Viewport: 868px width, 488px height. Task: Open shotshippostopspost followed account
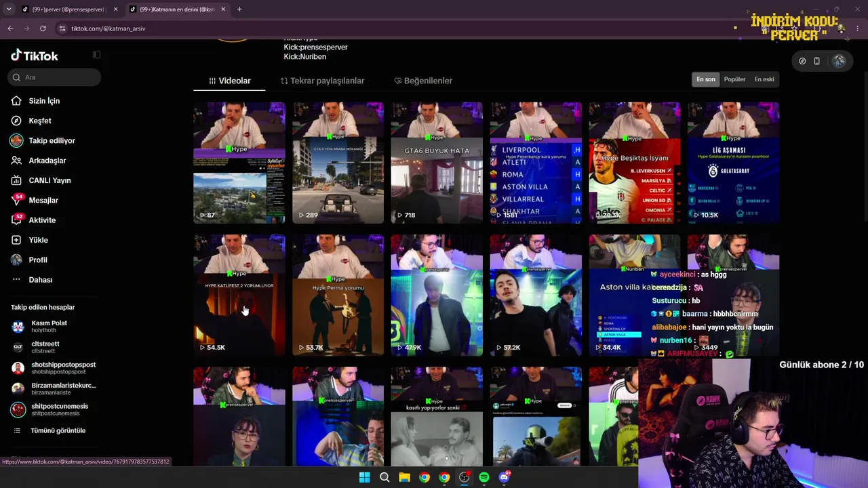(54, 368)
